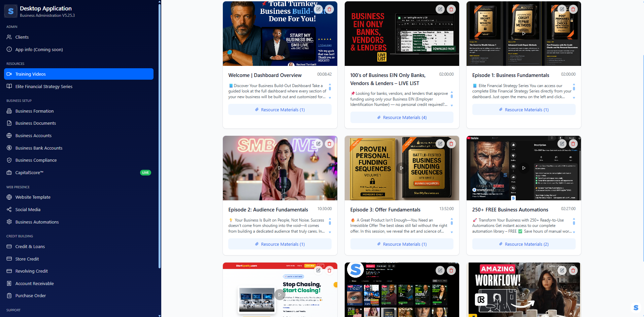This screenshot has width=644, height=317.
Task: Open the floating S chat widget
Action: pos(636,308)
